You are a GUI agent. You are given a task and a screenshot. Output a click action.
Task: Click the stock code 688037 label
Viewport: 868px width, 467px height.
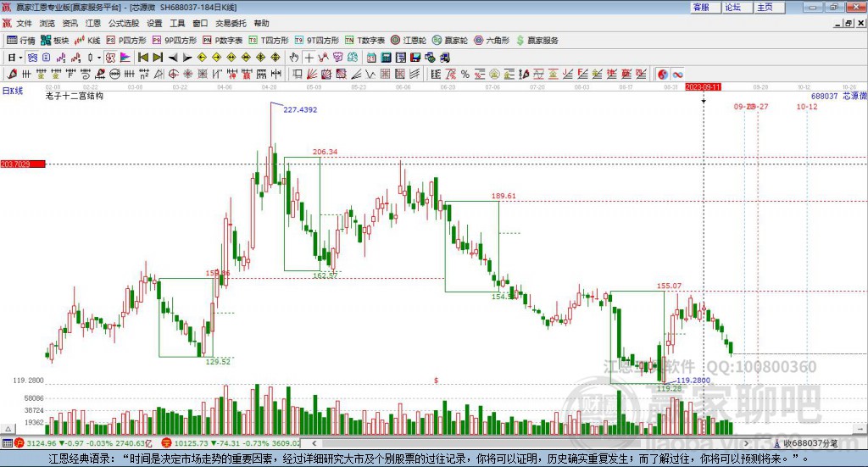(824, 97)
